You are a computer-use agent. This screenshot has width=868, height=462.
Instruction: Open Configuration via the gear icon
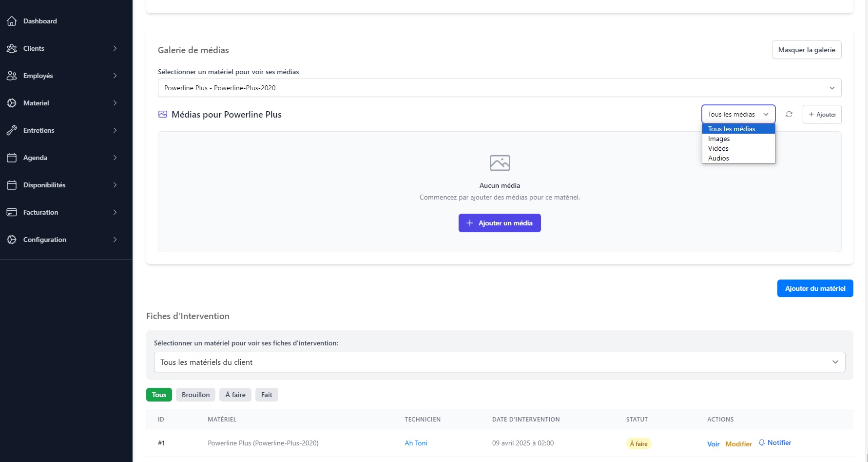tap(12, 240)
